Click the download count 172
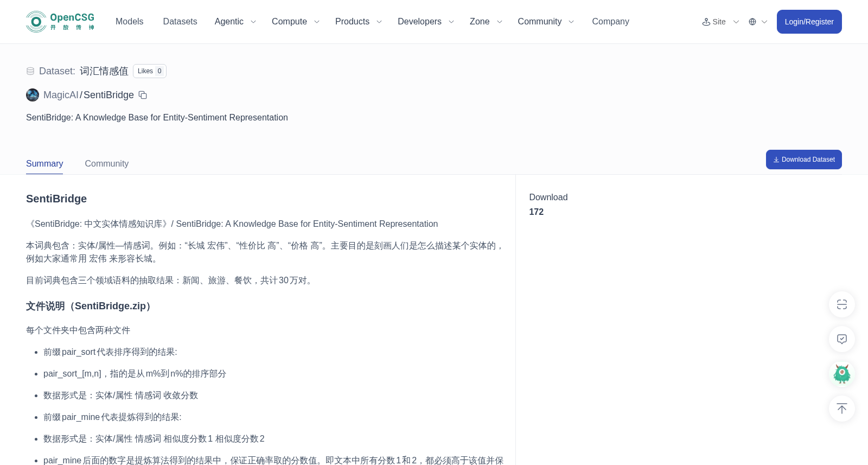This screenshot has width=868, height=465. [536, 212]
